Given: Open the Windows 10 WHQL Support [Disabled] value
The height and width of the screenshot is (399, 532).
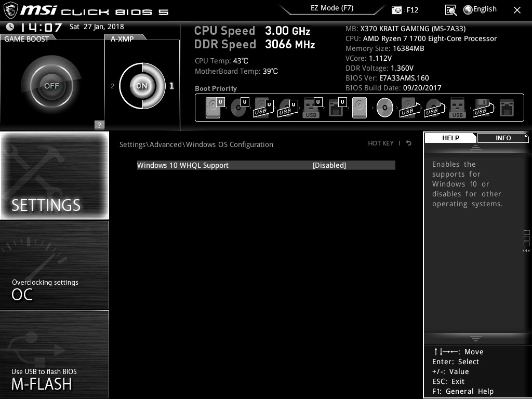Looking at the screenshot, I should coord(329,165).
